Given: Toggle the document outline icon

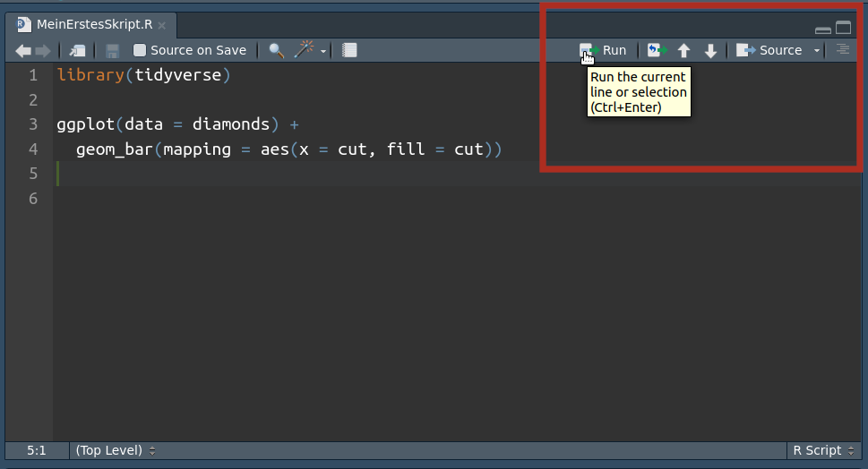Looking at the screenshot, I should (x=842, y=50).
